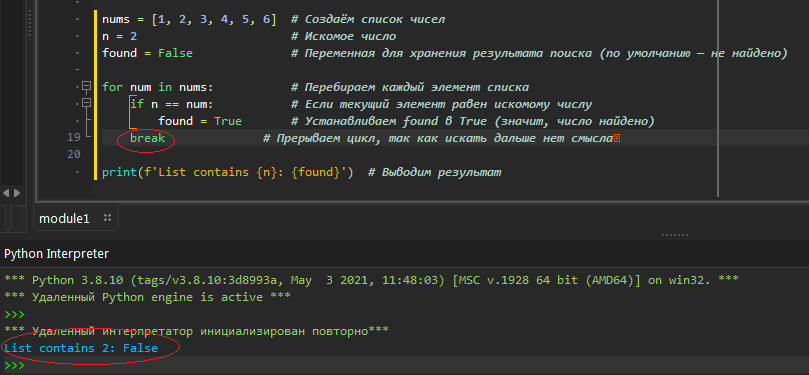The image size is (809, 375).
Task: Click line number 20 in the gutter
Action: (x=74, y=154)
